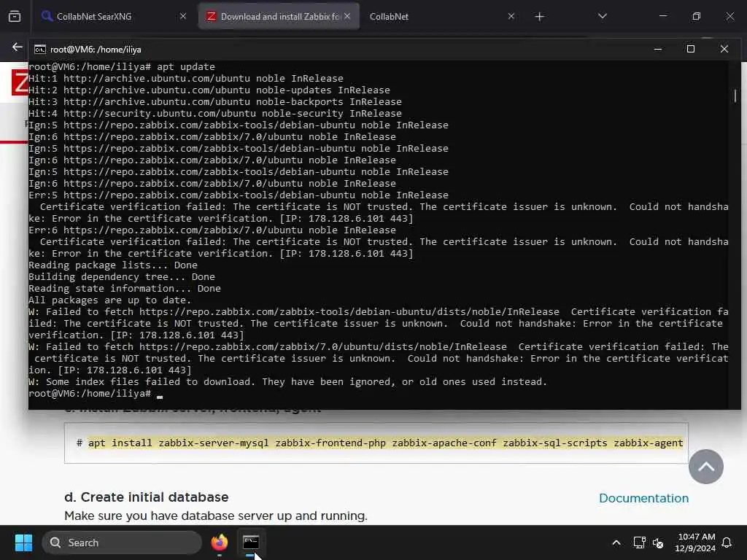Viewport: 747px width, 560px height.
Task: Open the notifications bell icon
Action: tap(727, 542)
